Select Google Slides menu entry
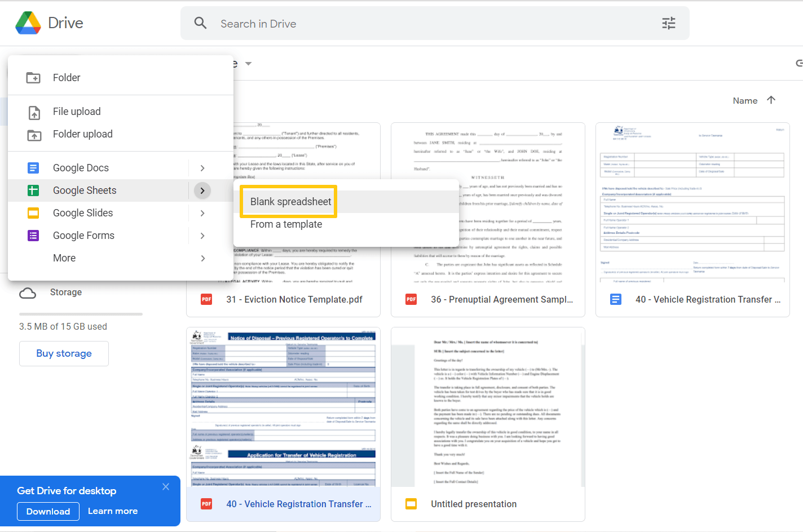Screen dimensions: 803x532 click(x=98, y=213)
